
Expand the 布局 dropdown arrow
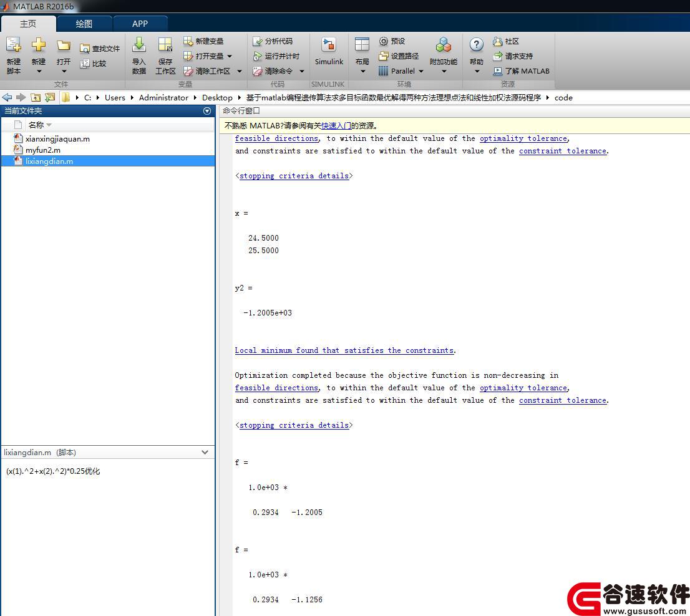pyautogui.click(x=362, y=71)
